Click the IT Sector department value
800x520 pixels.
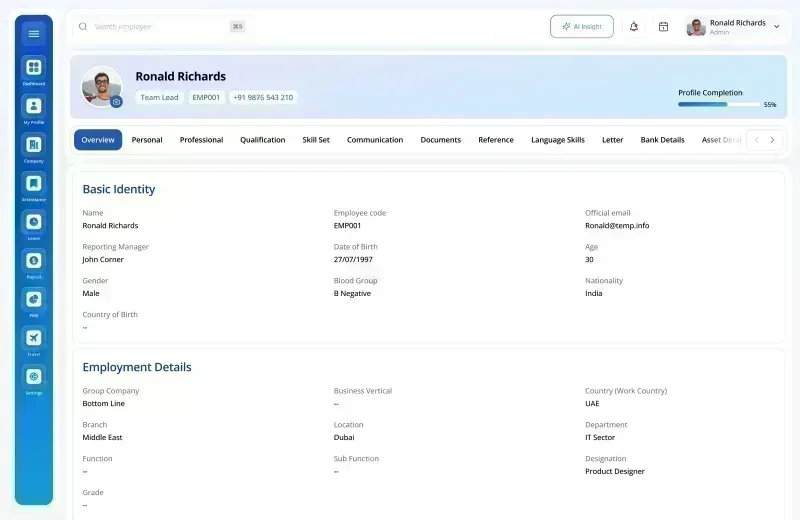[600, 437]
